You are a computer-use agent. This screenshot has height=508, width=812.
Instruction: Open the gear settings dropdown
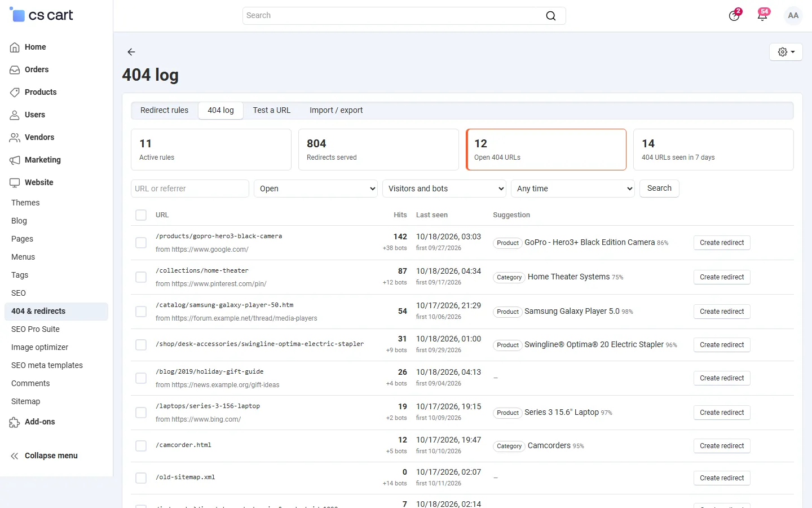point(786,52)
